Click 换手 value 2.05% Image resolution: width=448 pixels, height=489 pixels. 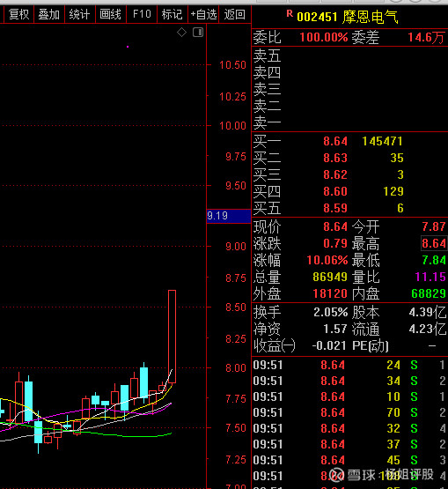[x=331, y=312]
